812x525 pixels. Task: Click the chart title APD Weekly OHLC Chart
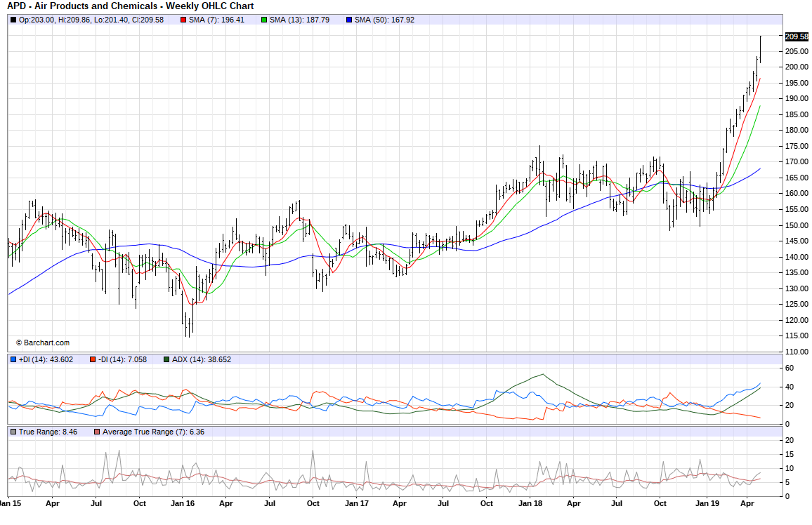coord(131,6)
